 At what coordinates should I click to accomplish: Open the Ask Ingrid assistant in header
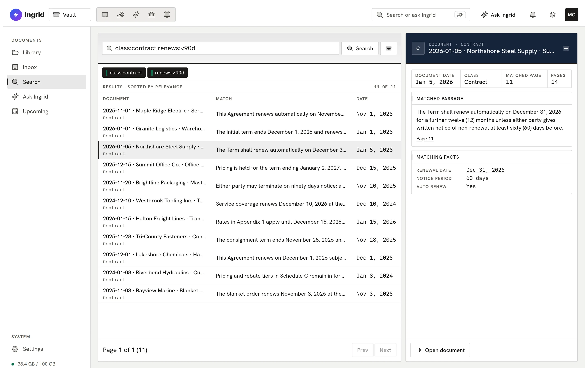tap(498, 15)
